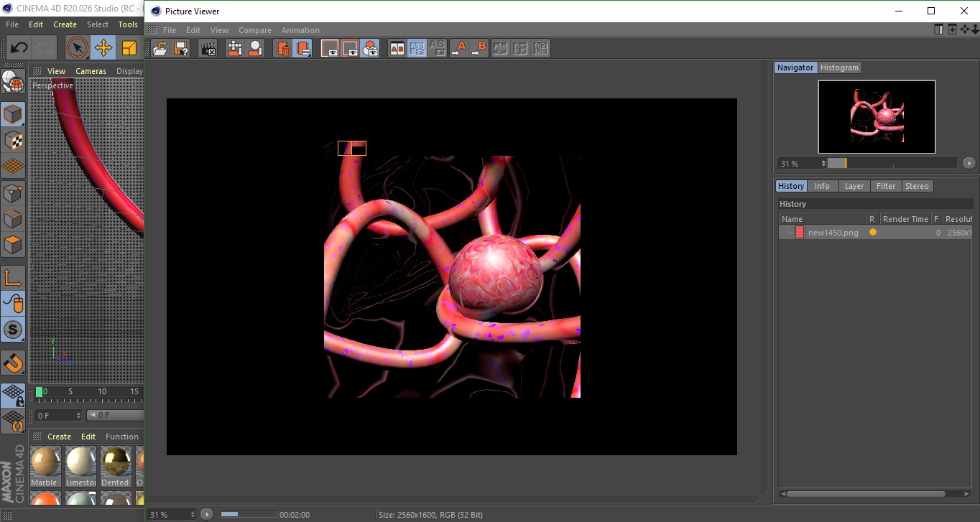Expand options with the Navigator round arrow button

pyautogui.click(x=969, y=163)
